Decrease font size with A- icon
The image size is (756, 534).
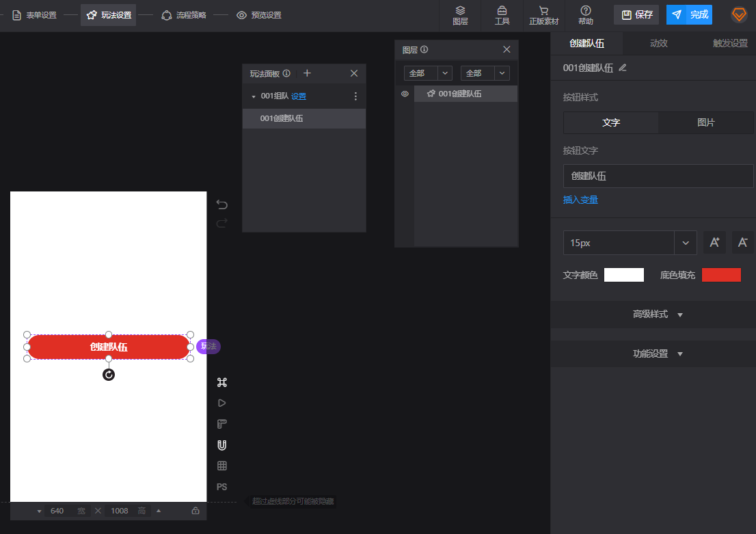pyautogui.click(x=743, y=243)
